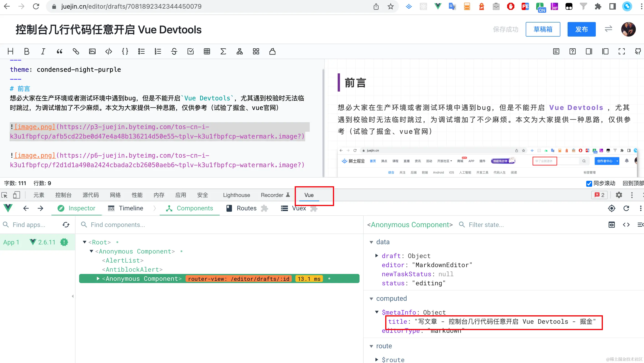Image resolution: width=644 pixels, height=363 pixels.
Task: Refresh the Vue devtools panel
Action: click(x=626, y=208)
